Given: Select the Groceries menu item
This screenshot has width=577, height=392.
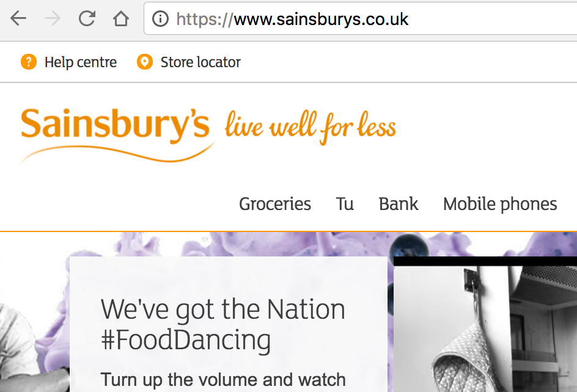Looking at the screenshot, I should 275,204.
